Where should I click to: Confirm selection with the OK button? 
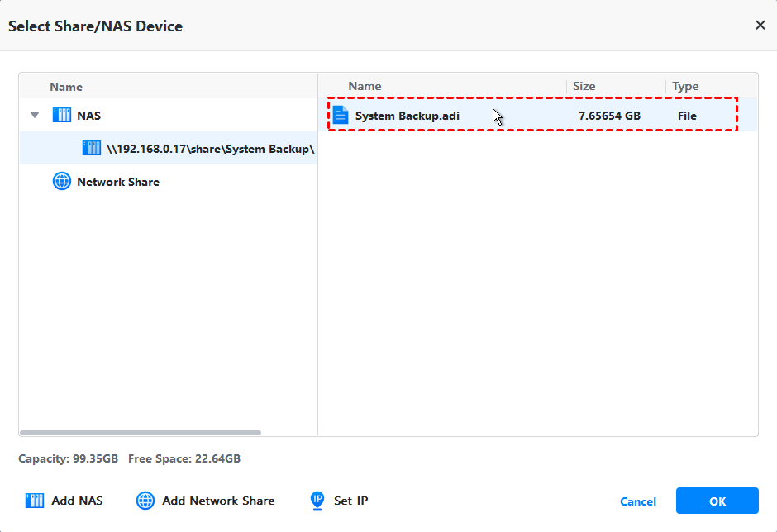click(717, 501)
